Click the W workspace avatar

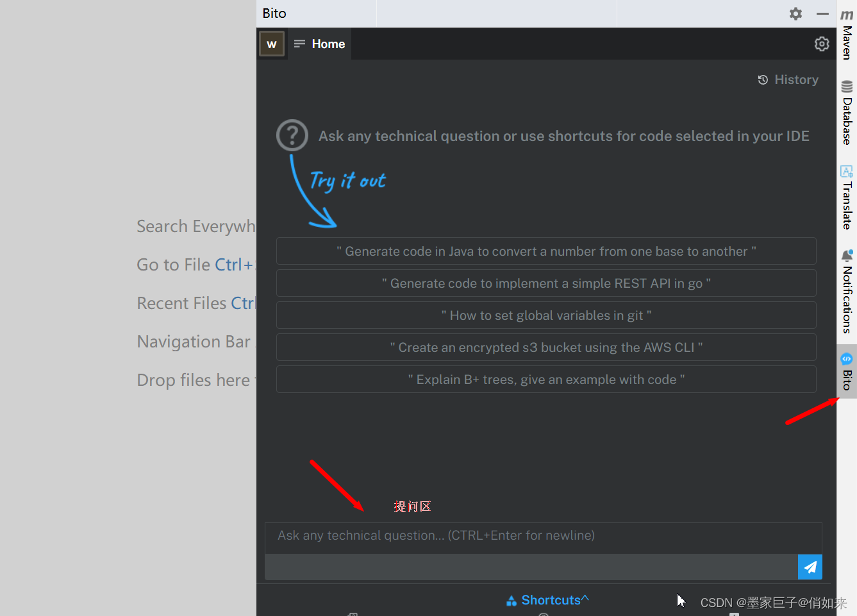point(272,44)
